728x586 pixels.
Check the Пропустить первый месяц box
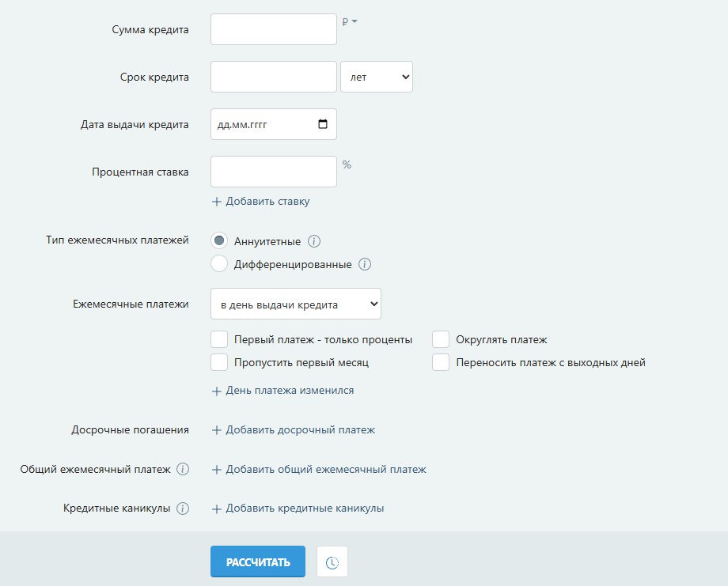coord(220,362)
